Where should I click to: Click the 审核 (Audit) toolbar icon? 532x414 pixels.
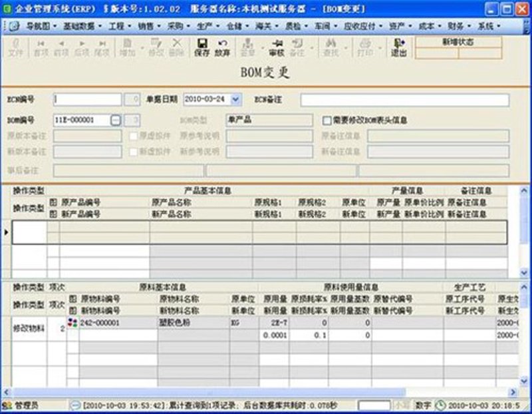pos(277,47)
